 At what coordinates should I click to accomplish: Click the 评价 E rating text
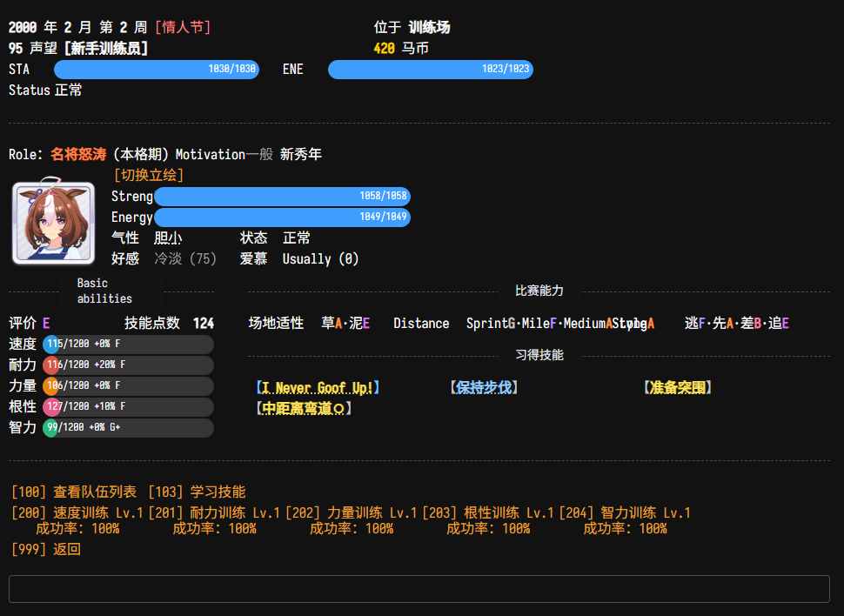pyautogui.click(x=30, y=323)
